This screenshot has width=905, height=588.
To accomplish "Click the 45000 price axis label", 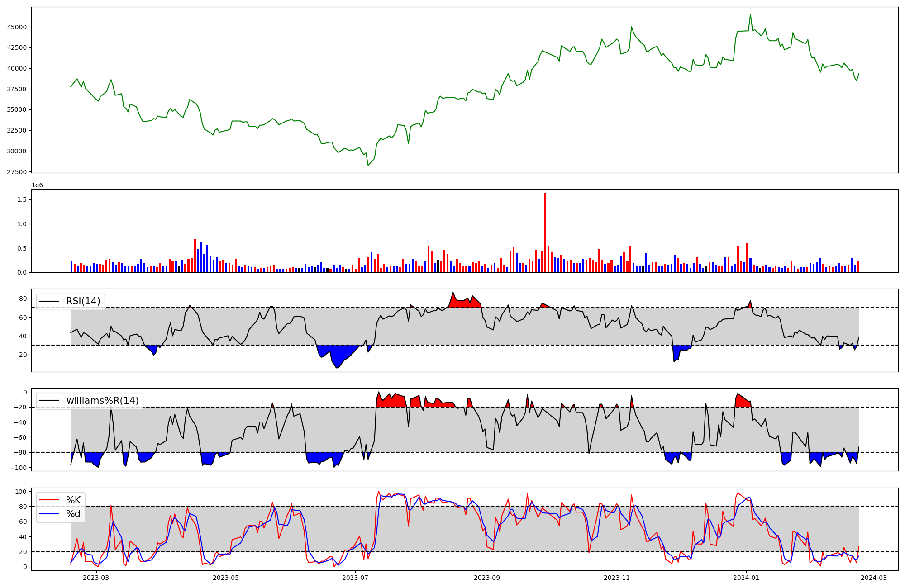I will (17, 27).
